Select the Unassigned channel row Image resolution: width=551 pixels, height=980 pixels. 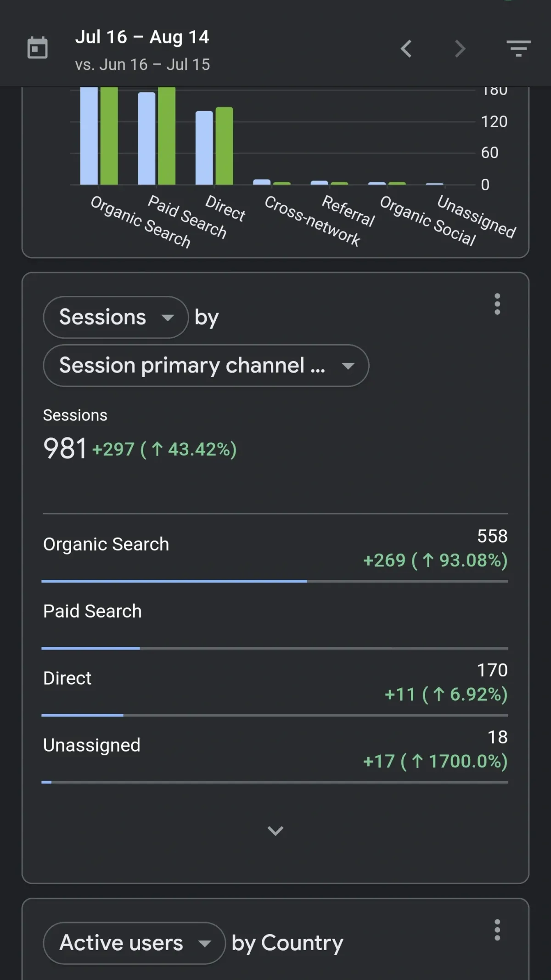[275, 748]
